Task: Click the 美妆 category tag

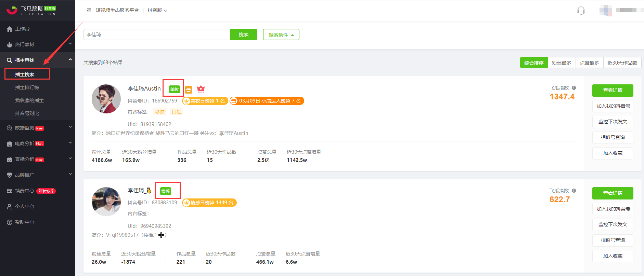Action: coord(175,89)
